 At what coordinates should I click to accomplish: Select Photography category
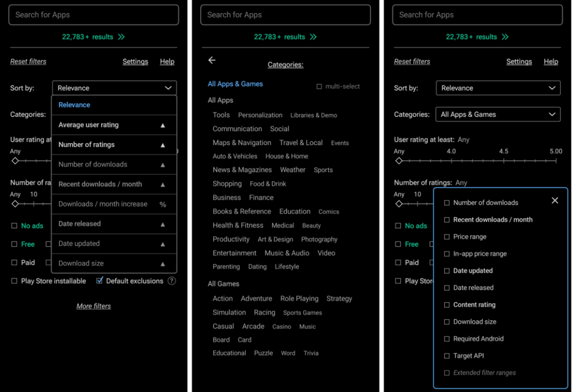coord(319,240)
